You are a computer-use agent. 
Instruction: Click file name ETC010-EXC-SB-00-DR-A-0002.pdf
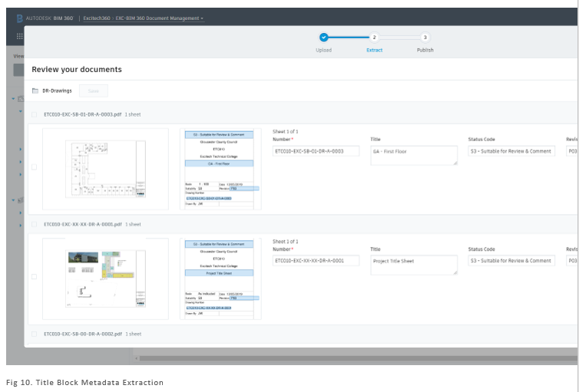83,334
